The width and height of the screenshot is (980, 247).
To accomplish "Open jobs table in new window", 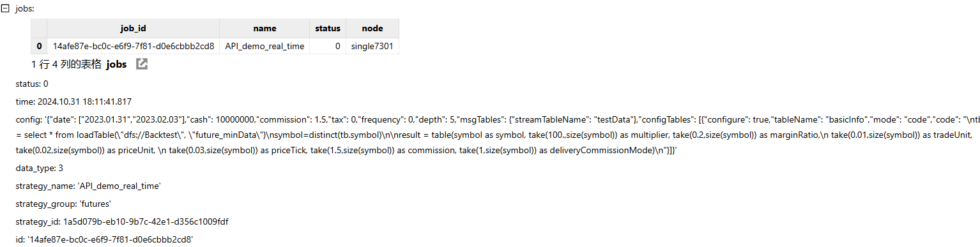I will [x=142, y=64].
